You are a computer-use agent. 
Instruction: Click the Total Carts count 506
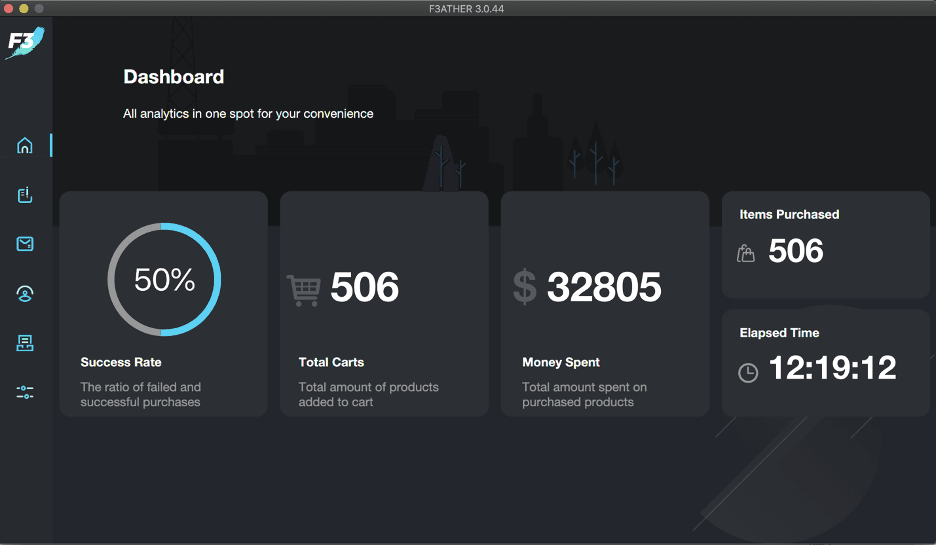(364, 288)
